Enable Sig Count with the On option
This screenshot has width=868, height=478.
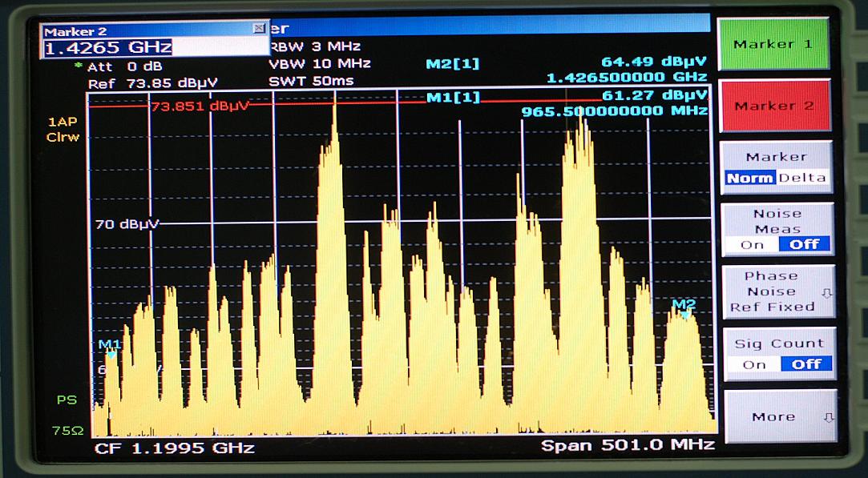coord(753,364)
